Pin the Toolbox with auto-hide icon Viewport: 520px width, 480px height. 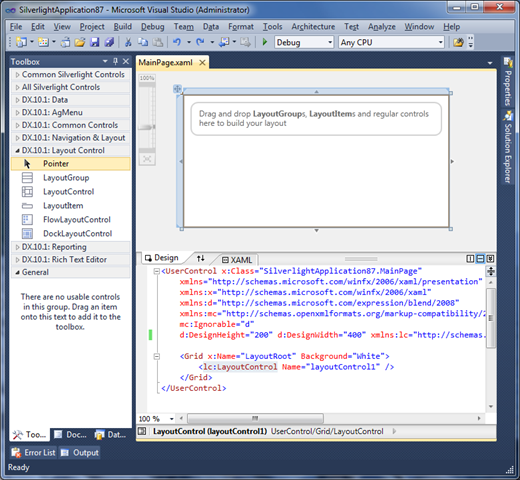tap(115, 61)
